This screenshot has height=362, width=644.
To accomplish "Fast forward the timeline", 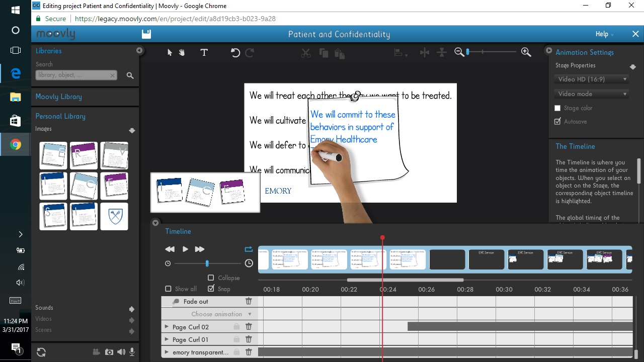I will point(200,249).
